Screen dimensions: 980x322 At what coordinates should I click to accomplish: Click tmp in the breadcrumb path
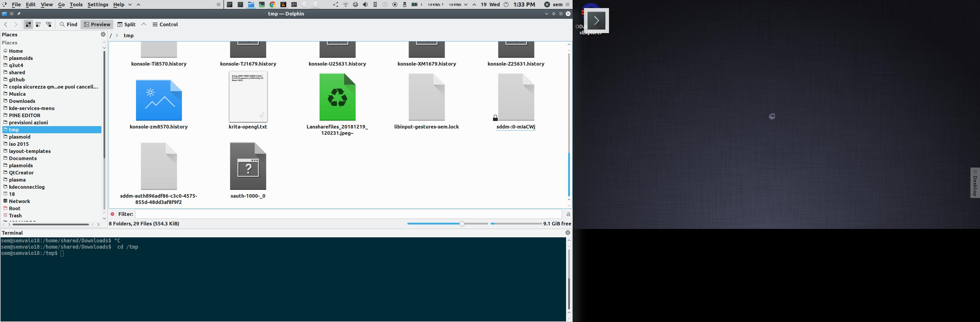tap(129, 35)
